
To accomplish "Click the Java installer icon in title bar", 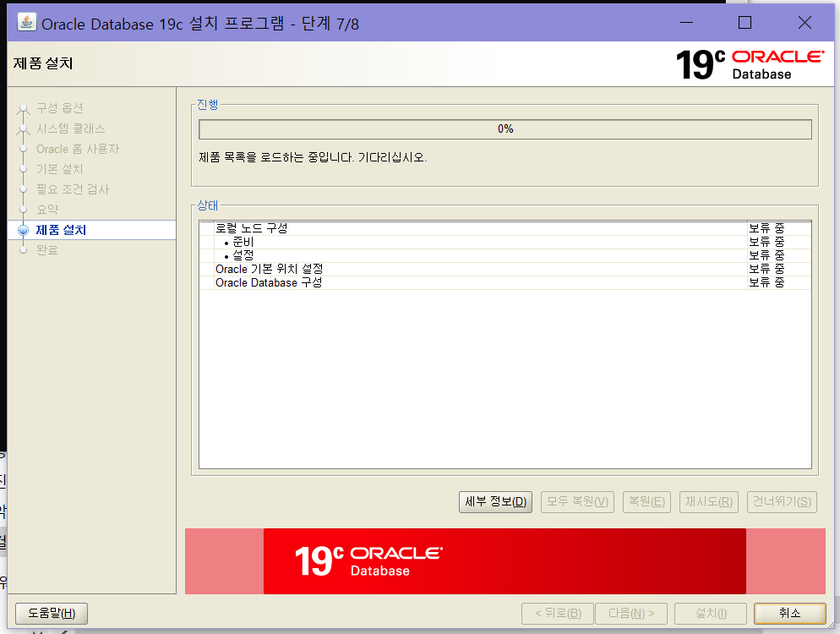I will (x=26, y=23).
